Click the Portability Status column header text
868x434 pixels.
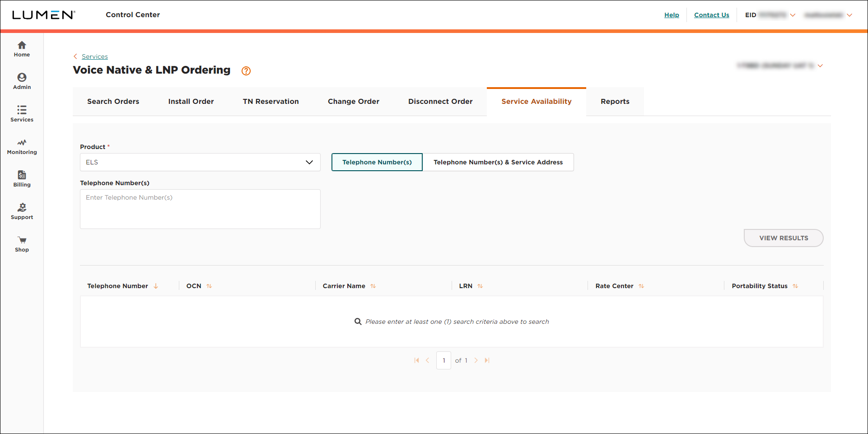click(x=760, y=286)
